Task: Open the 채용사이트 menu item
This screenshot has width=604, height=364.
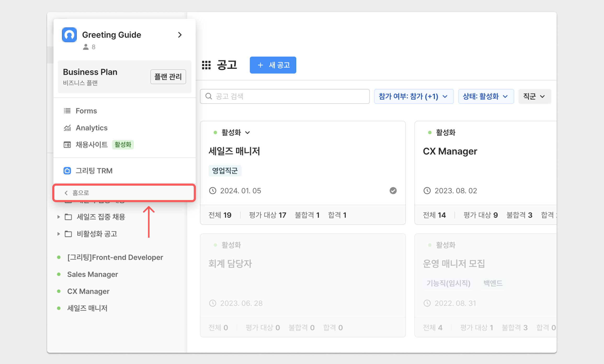Action: point(124,145)
